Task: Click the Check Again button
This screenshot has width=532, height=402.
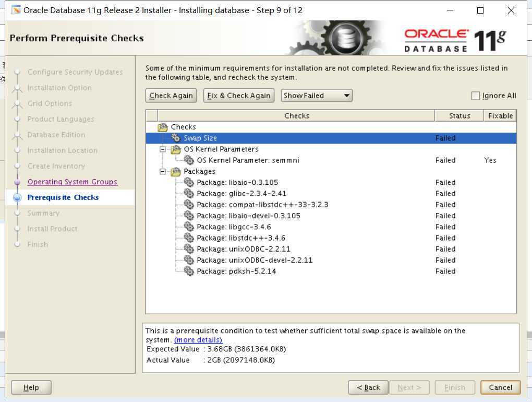Action: point(171,96)
